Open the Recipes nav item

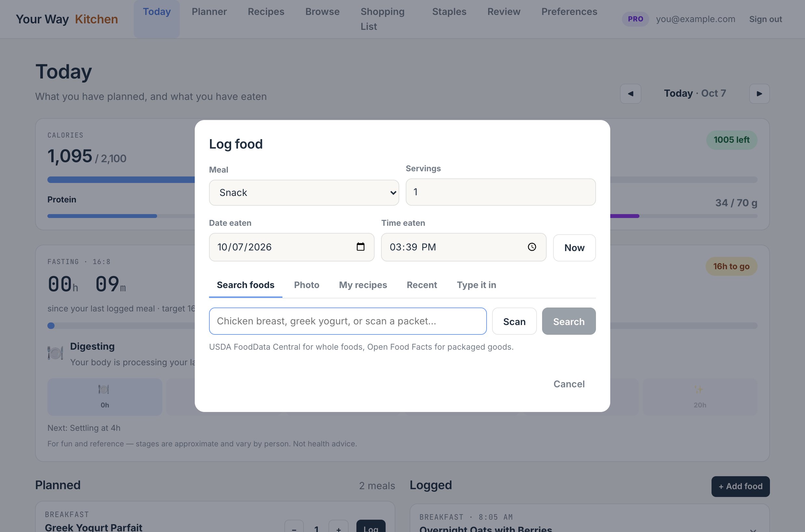pos(266,12)
